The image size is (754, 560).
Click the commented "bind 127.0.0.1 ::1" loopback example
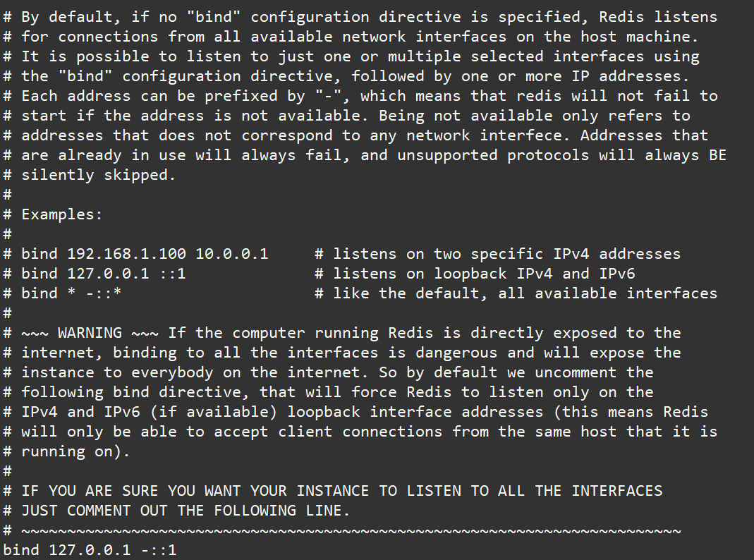pyautogui.click(x=104, y=274)
